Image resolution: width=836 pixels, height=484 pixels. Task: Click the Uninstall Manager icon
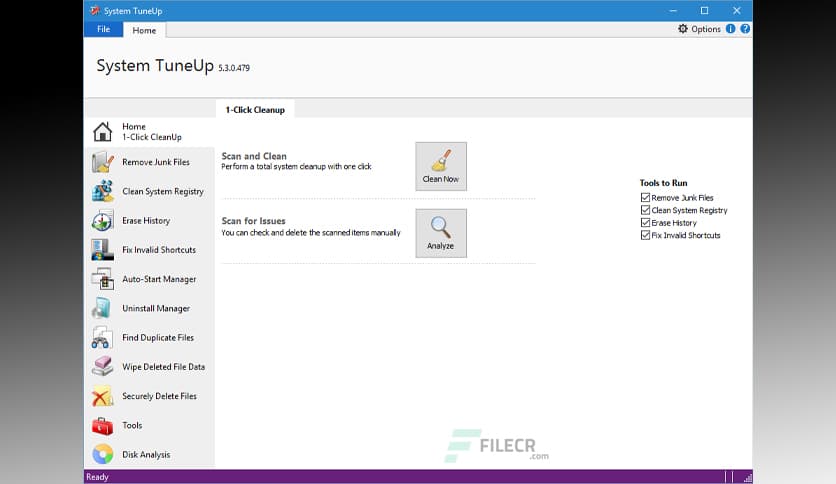(x=102, y=309)
